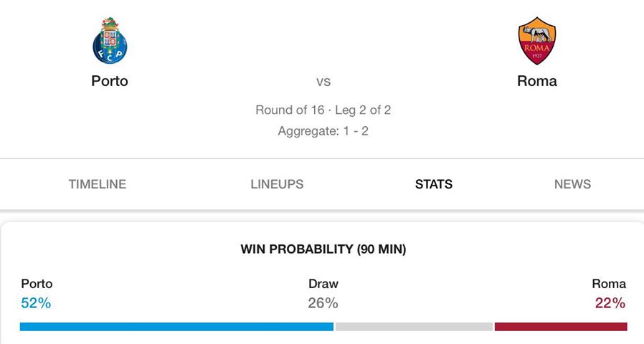Click the Roma 22% win percentage
644x344 pixels.
[610, 303]
